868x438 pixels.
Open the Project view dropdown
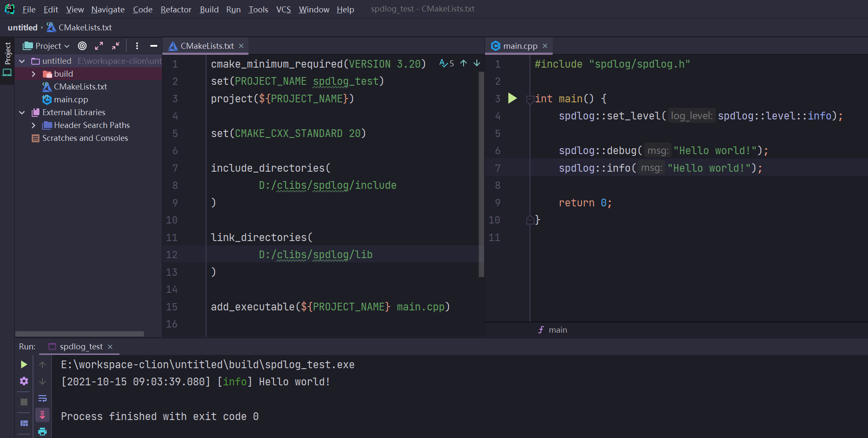click(47, 46)
